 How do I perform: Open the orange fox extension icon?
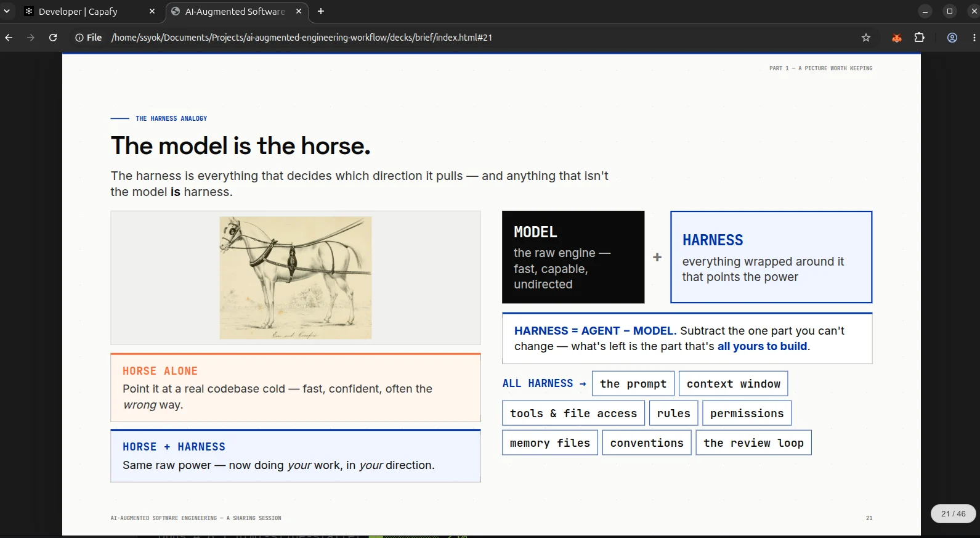click(897, 38)
